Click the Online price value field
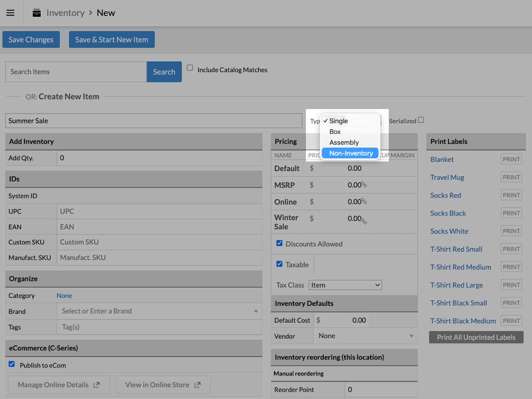The width and height of the screenshot is (532, 399). tap(339, 202)
